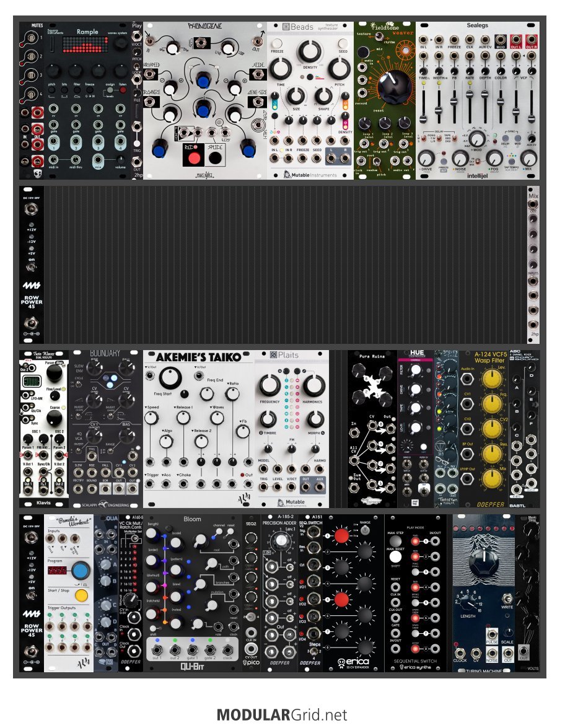The image size is (565, 728).
Task: Click the red OUT R jack on Sealegs
Action: click(x=532, y=40)
